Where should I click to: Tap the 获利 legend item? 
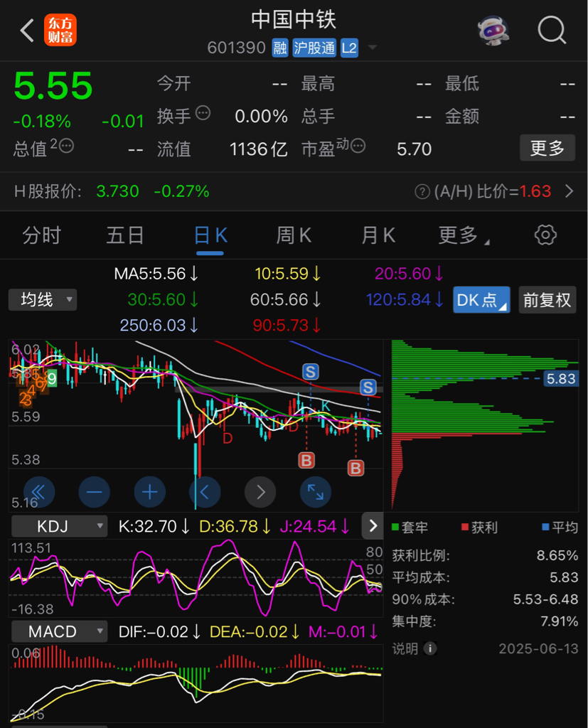[x=479, y=527]
